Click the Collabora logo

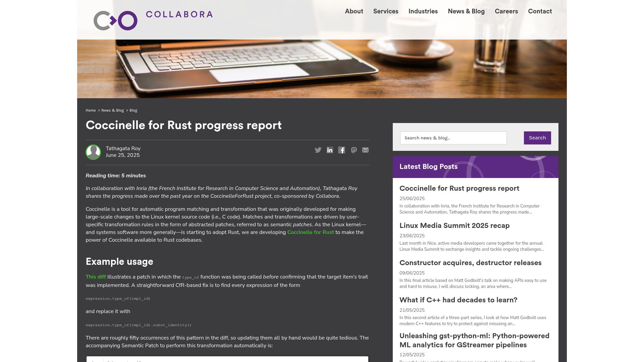[x=153, y=20]
